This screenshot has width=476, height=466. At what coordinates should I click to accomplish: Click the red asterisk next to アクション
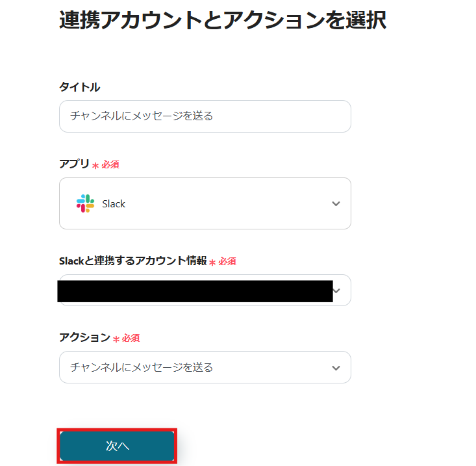click(x=116, y=339)
